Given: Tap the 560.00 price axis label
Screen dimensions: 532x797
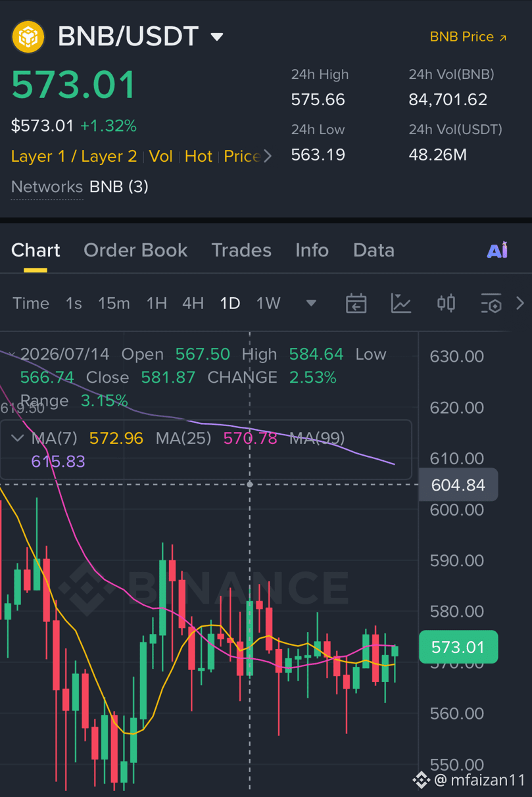Looking at the screenshot, I should click(x=456, y=713).
